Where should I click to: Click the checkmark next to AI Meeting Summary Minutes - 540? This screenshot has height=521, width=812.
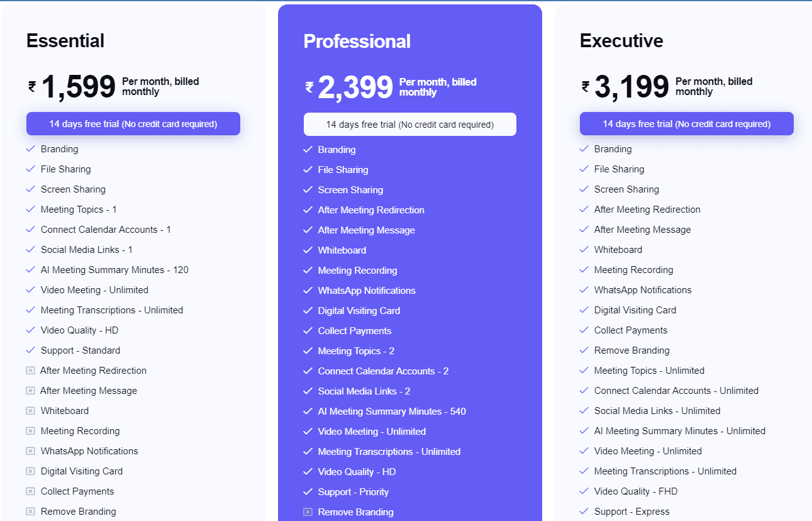click(x=308, y=411)
